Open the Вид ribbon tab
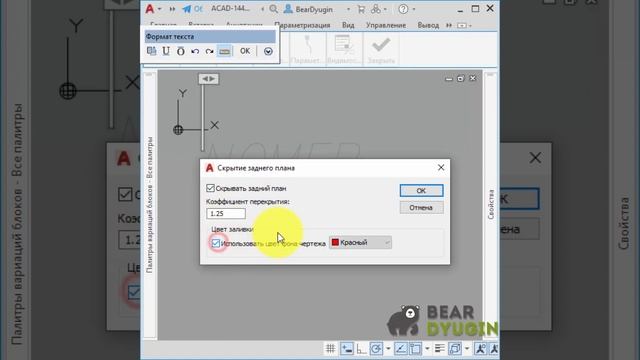This screenshot has width=640, height=360. click(x=348, y=25)
